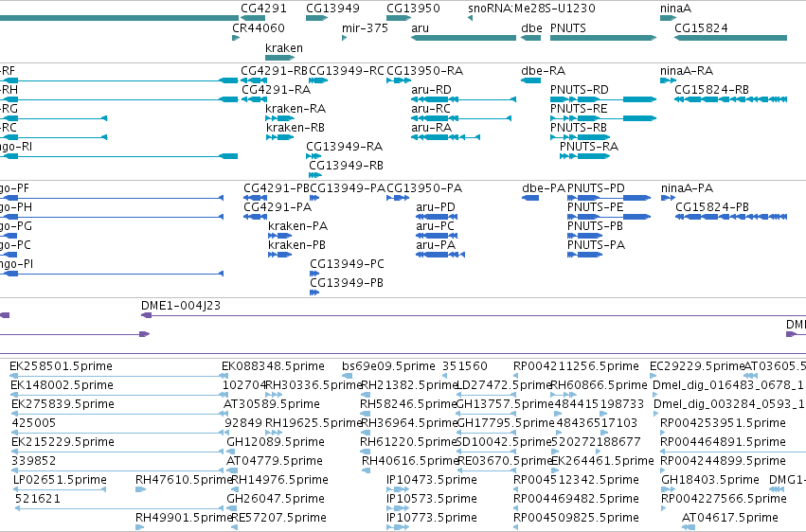Select the CG15824 gene label
806x532 pixels.
click(701, 27)
